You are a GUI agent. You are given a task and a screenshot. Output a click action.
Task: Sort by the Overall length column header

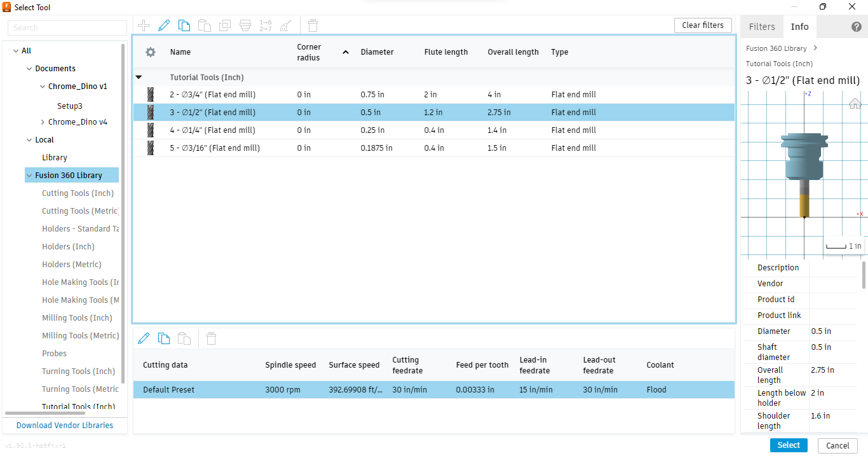(513, 52)
